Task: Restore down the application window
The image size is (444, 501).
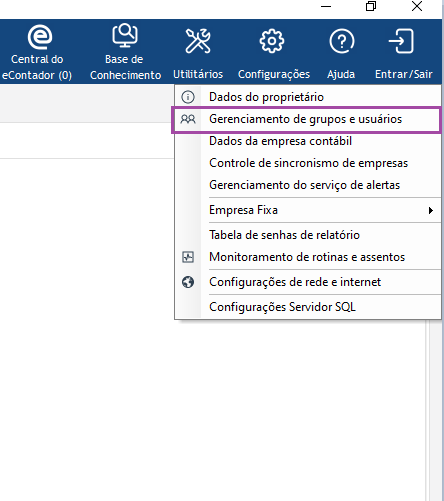Action: 371,6
